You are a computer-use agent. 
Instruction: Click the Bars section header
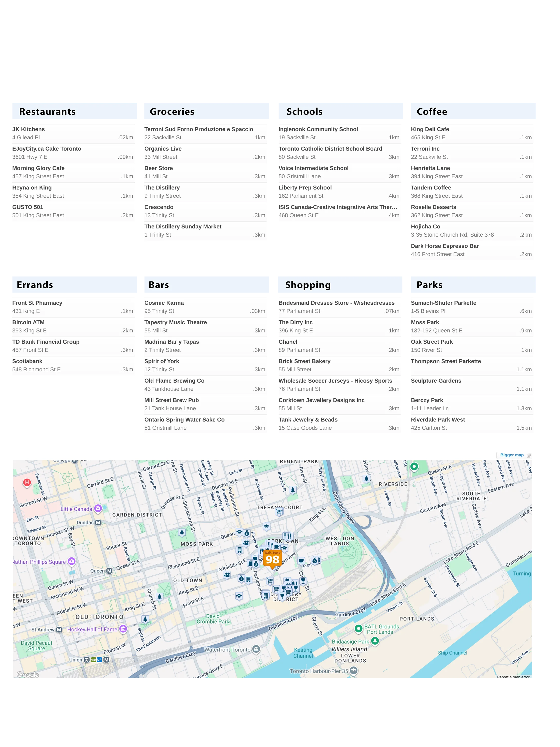tap(206, 285)
